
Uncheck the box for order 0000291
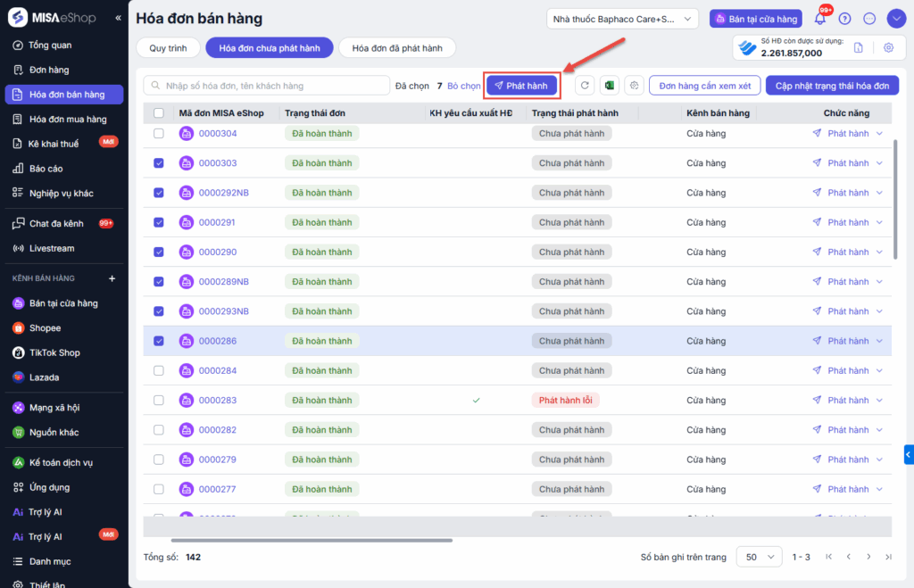pos(159,222)
